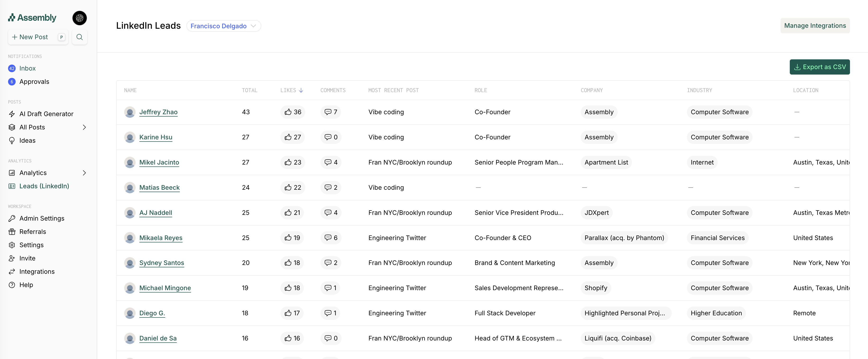Open the Francisco Delgado account dropdown
868x359 pixels.
pyautogui.click(x=224, y=26)
